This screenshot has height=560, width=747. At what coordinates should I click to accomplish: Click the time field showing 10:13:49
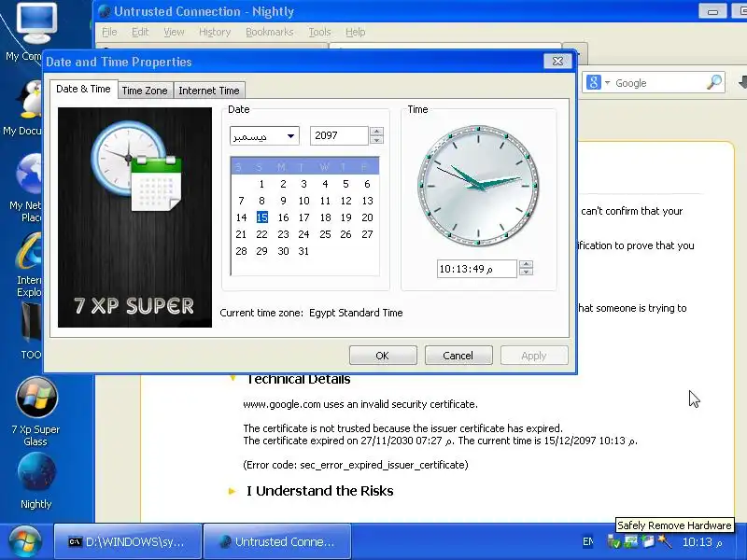[x=476, y=269]
